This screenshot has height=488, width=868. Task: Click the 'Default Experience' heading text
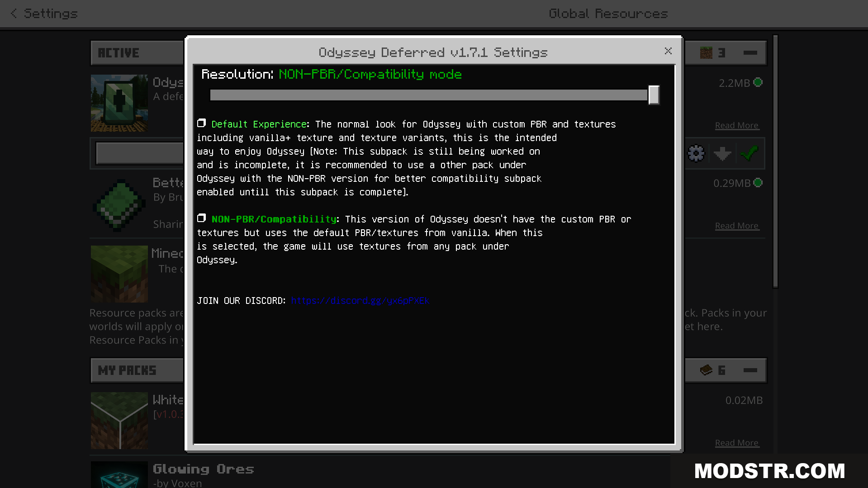259,124
